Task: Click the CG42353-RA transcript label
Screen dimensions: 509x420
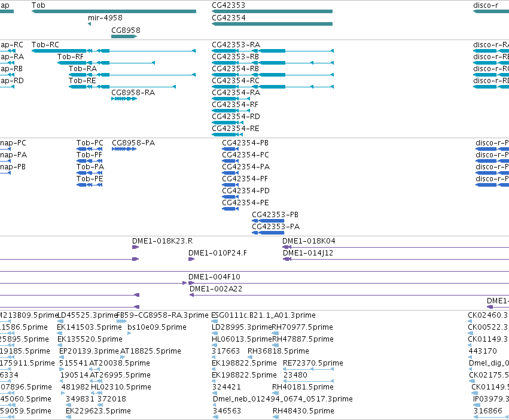Action: [x=236, y=45]
